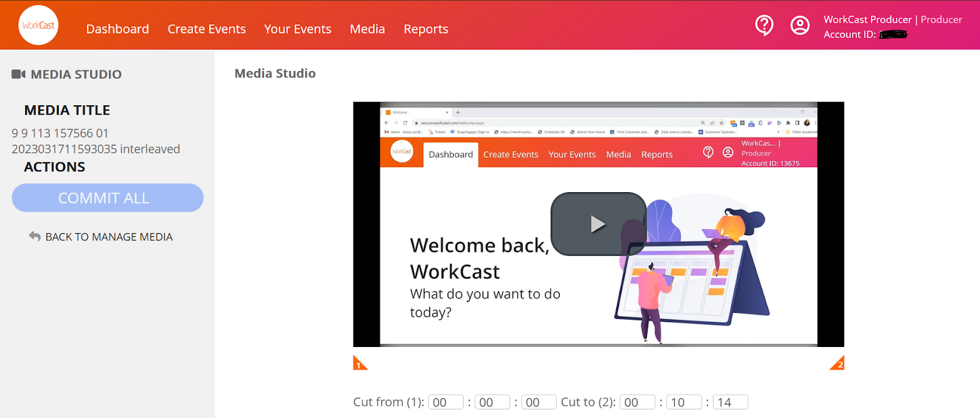The width and height of the screenshot is (980, 418).
Task: Click the media title text ending 'interleaved'
Action: [x=96, y=141]
